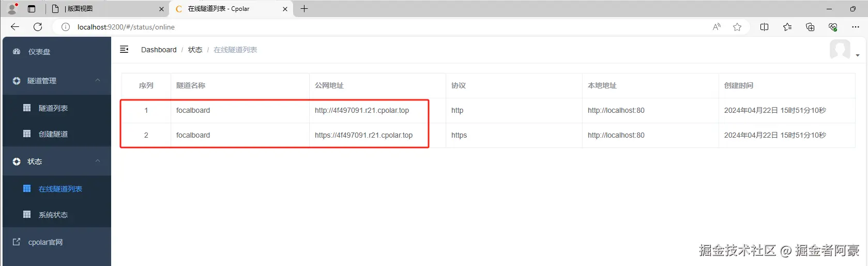
Task: Open the cpolar官网 external link
Action: [57, 242]
